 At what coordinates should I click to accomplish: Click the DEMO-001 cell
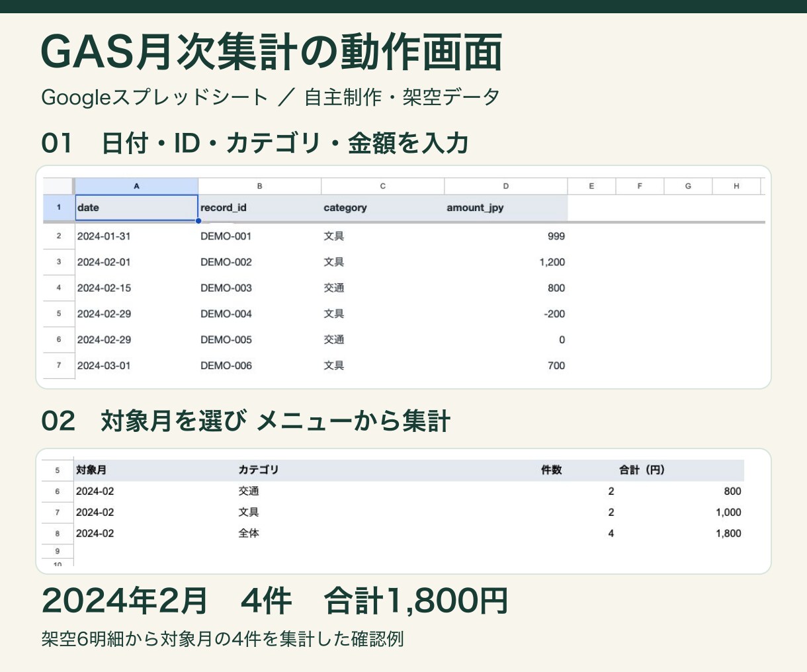[x=259, y=236]
